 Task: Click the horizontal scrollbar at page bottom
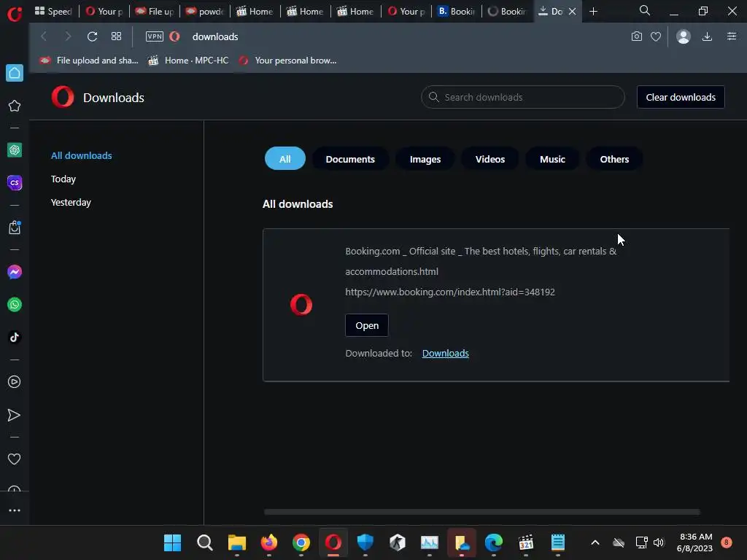click(x=481, y=512)
